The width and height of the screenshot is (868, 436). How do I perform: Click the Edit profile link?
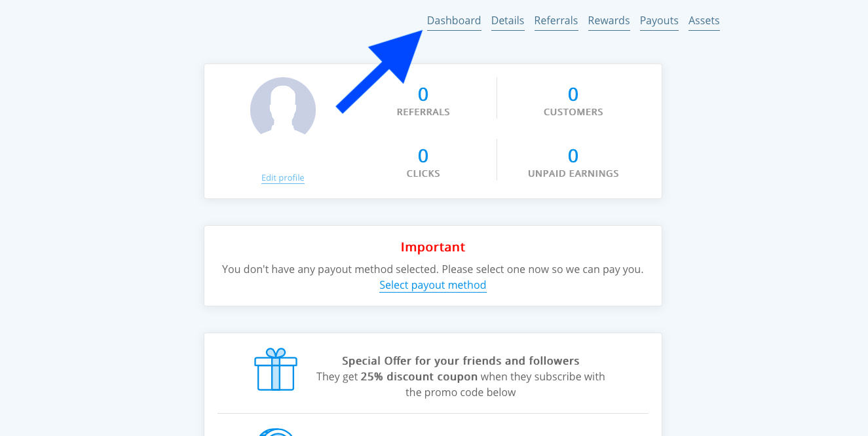point(283,178)
